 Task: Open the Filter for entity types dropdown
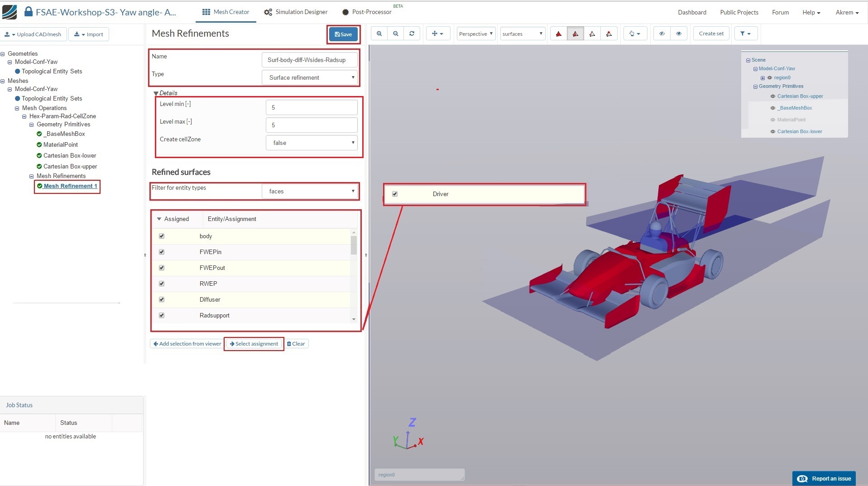click(x=310, y=191)
